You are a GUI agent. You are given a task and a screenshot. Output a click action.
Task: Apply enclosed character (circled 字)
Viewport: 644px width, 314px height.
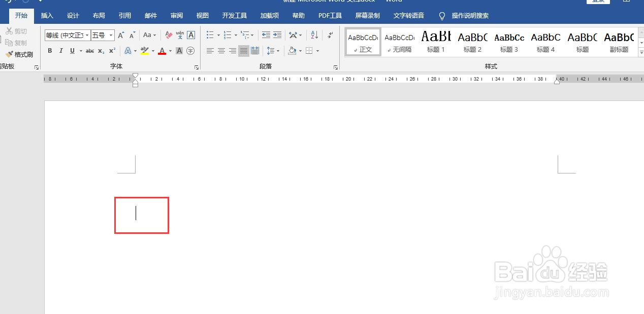[x=190, y=51]
